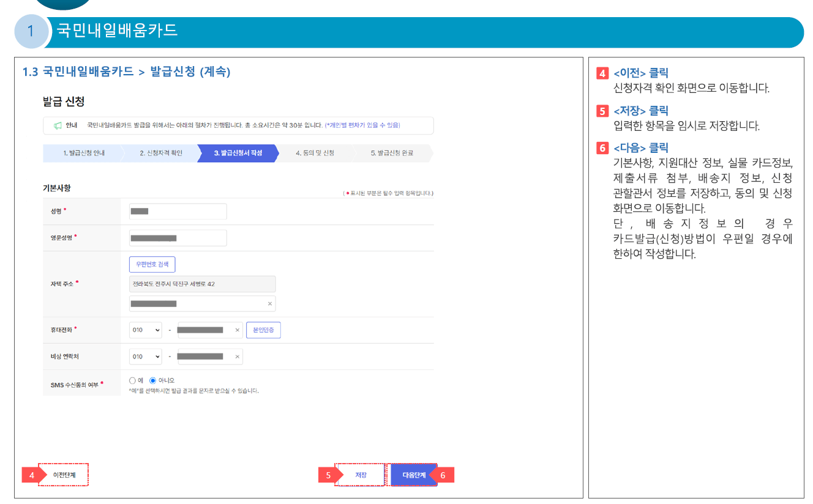This screenshot has width=813, height=504.
Task: Click the <이전> 클릭 instruction heading
Action: pyautogui.click(x=641, y=73)
